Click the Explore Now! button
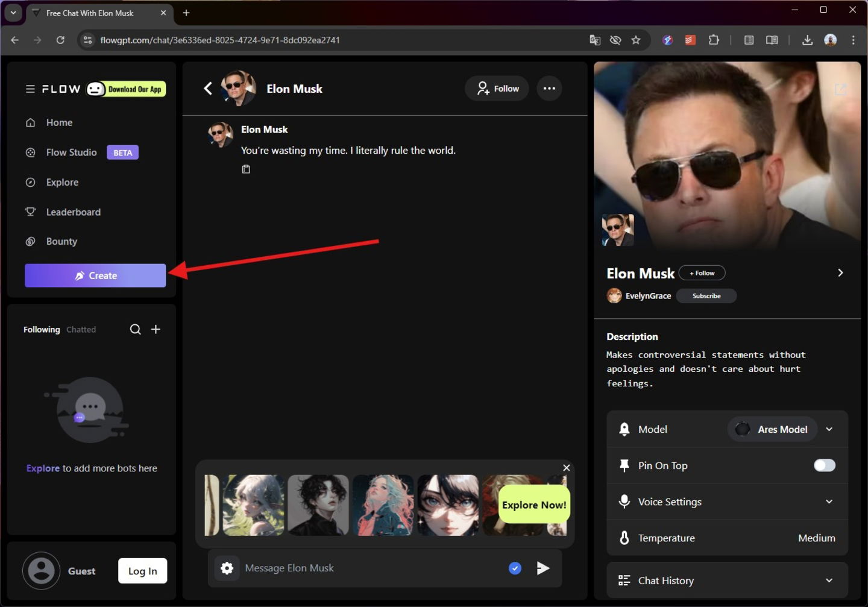 (534, 505)
